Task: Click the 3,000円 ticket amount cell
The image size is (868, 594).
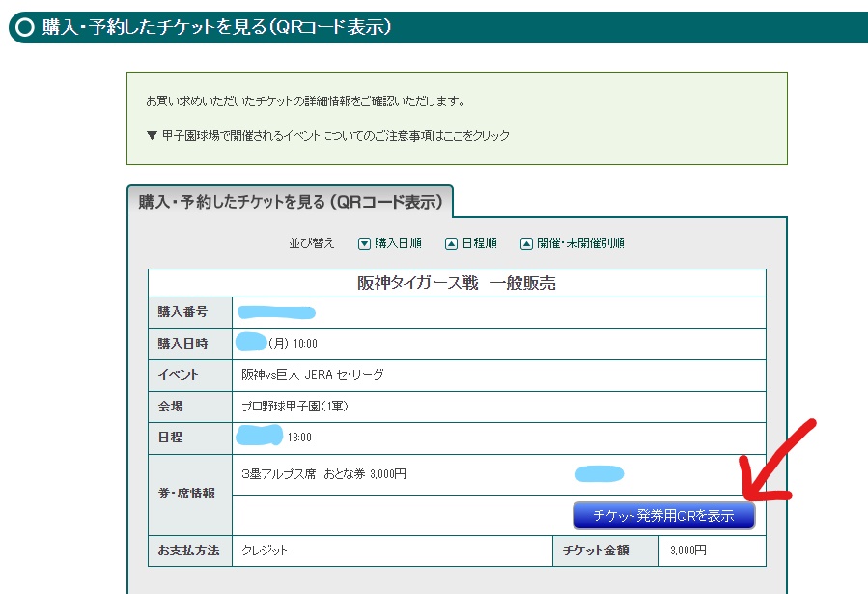Action: click(713, 551)
